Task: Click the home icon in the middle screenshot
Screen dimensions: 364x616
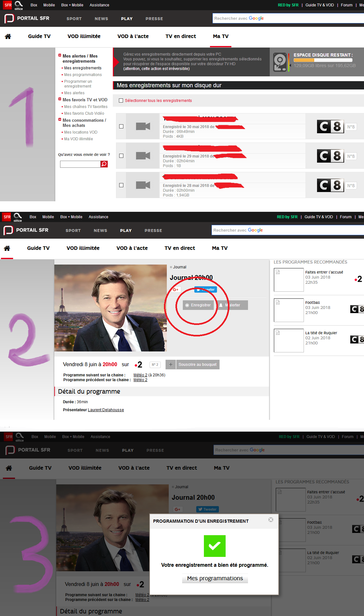Action: coord(7,248)
